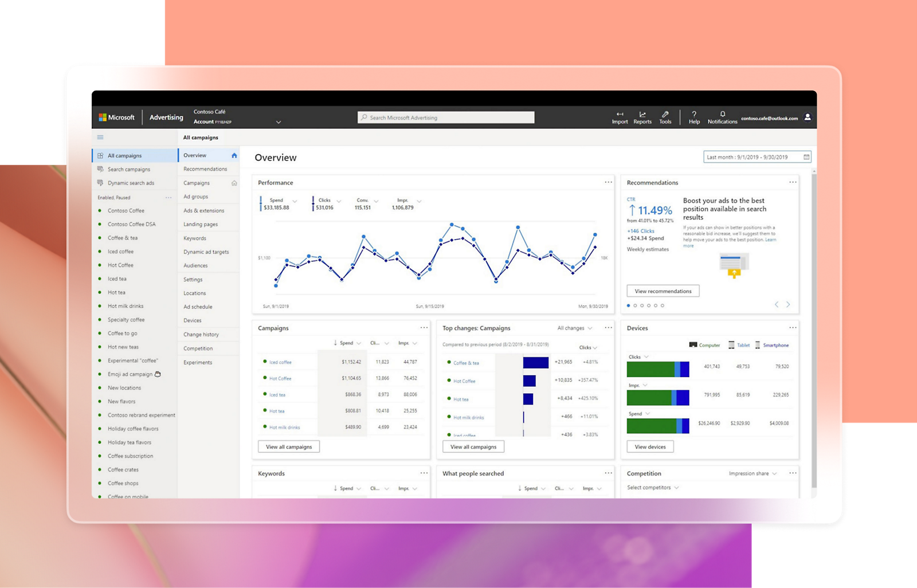917x588 pixels.
Task: Open the Recommendations menu item
Action: point(205,169)
